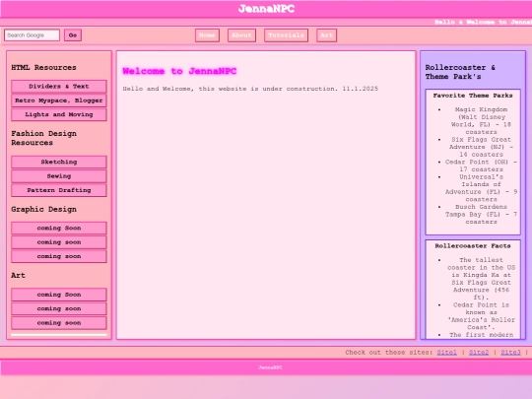
Task: Click the Rollercoaster & Theme Park's heading
Action: point(460,72)
